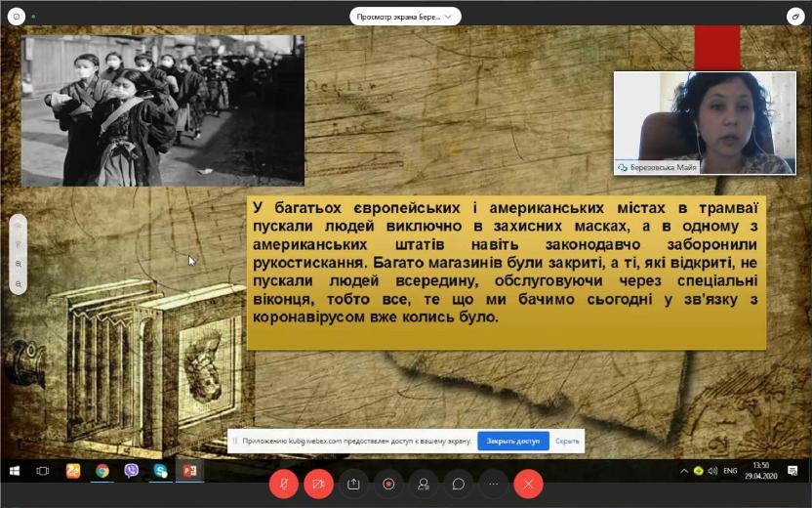The height and width of the screenshot is (508, 812).
Task: Leave the meeting with red X button
Action: (x=528, y=484)
